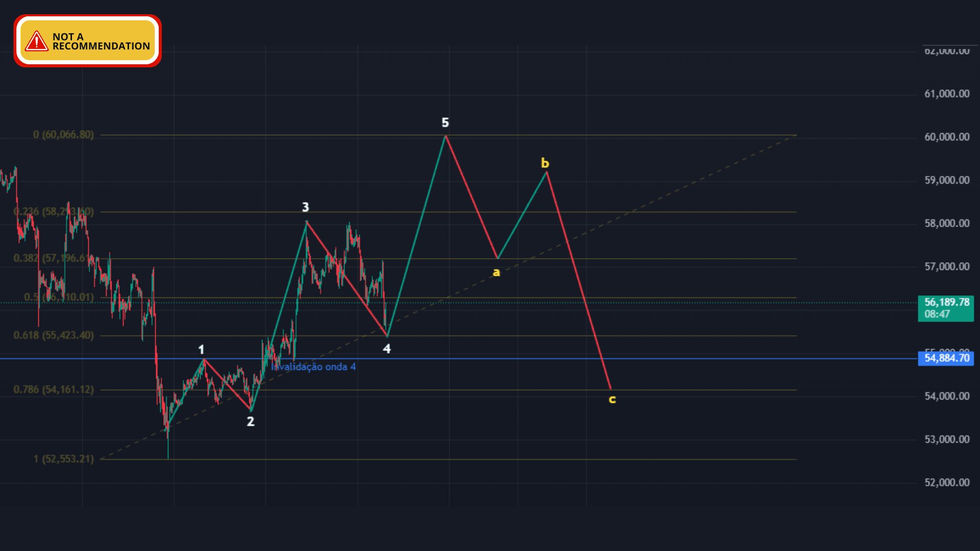
Task: Click the green 56,189.78 current price tag
Action: click(946, 308)
